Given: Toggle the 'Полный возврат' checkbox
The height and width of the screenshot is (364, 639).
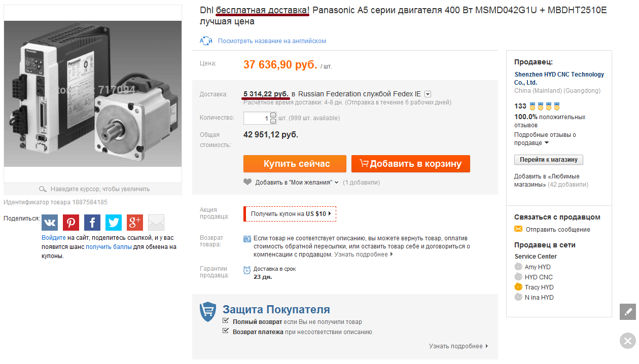Looking at the screenshot, I should point(226,321).
